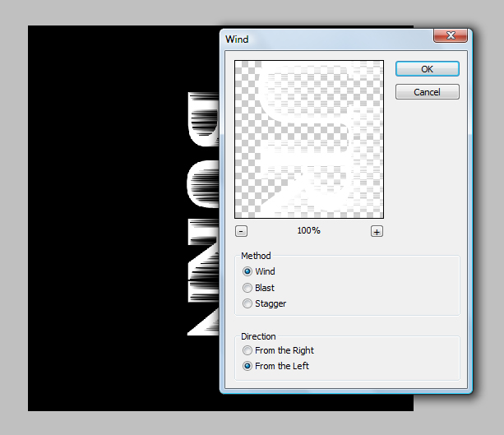
Task: Zoom out the filter preview
Action: [241, 231]
